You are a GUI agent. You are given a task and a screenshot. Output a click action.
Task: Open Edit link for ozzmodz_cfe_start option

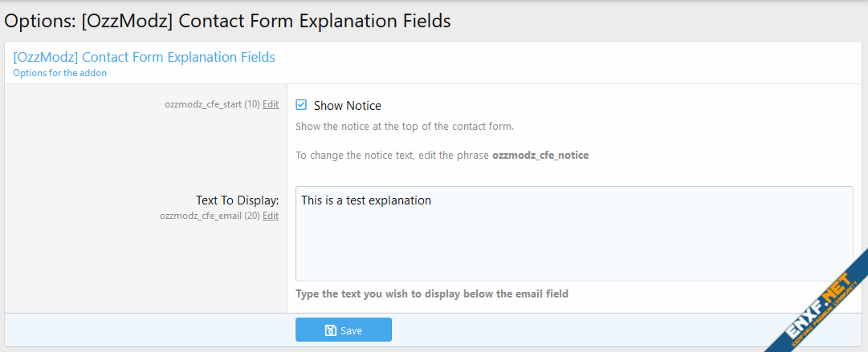(x=271, y=104)
